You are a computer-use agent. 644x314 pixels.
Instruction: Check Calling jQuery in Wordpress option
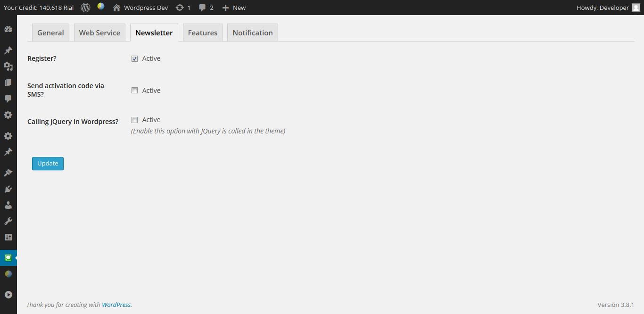[x=134, y=120]
